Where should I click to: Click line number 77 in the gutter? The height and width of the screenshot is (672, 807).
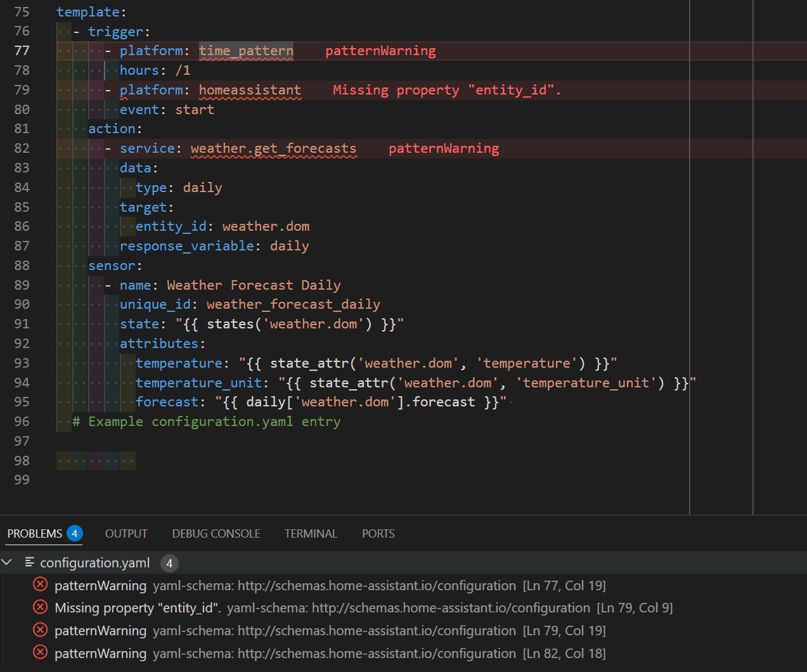pyautogui.click(x=22, y=51)
